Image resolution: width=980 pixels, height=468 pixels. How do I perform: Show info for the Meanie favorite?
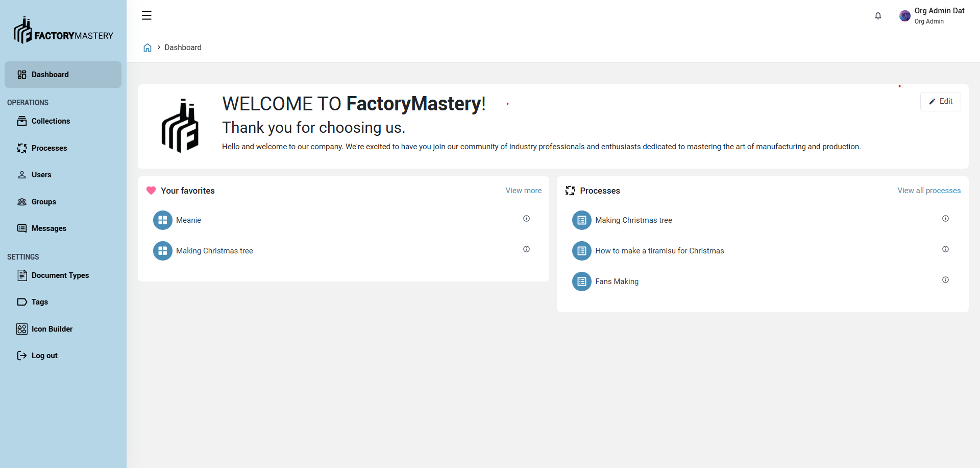[526, 218]
